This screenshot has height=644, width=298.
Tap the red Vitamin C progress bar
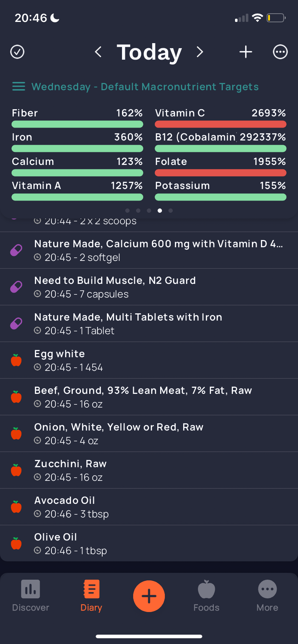(x=221, y=124)
